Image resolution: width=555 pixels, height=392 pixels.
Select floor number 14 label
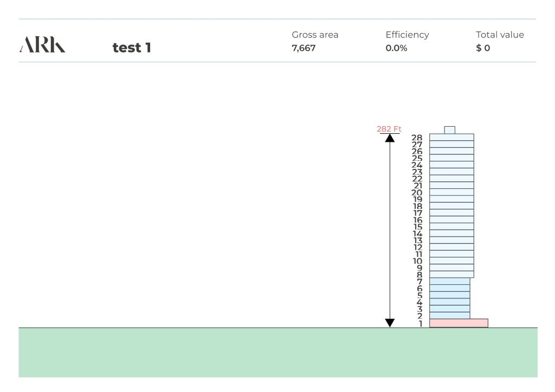[417, 233]
